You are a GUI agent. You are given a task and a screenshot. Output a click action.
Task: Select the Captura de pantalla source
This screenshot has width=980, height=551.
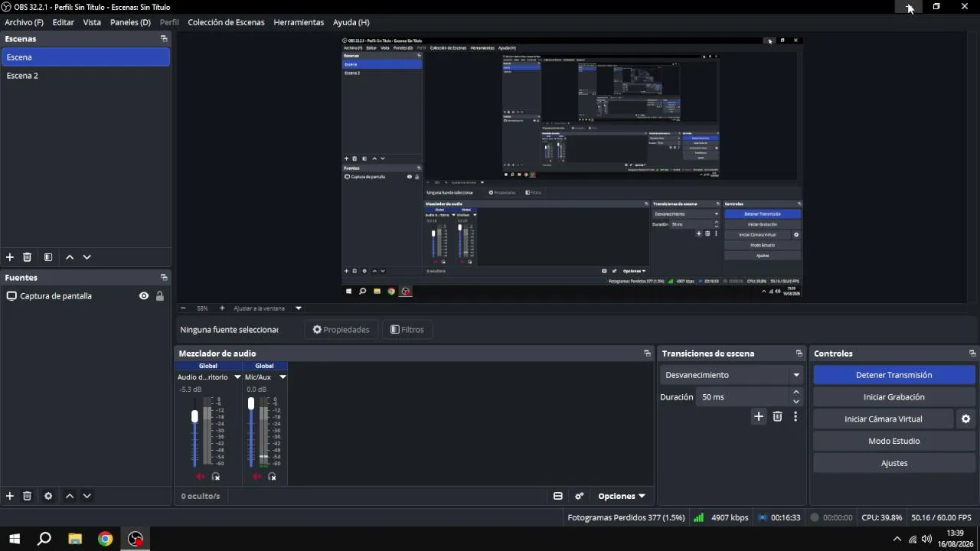(85, 296)
